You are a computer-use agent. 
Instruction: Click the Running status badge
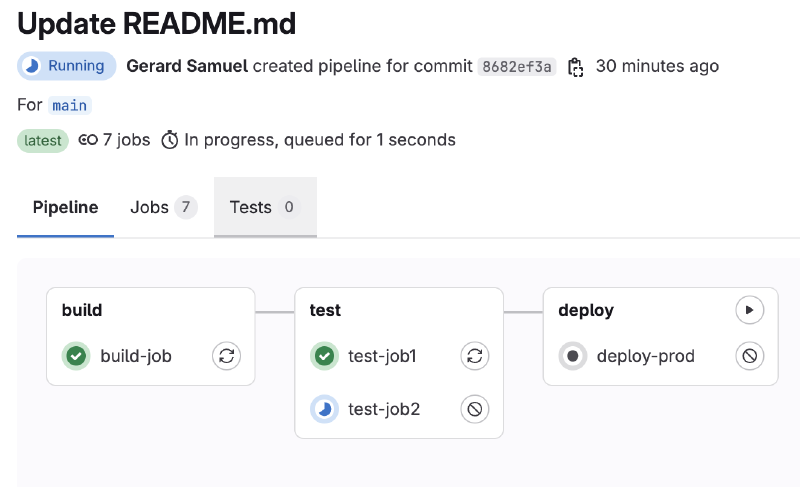pos(67,66)
